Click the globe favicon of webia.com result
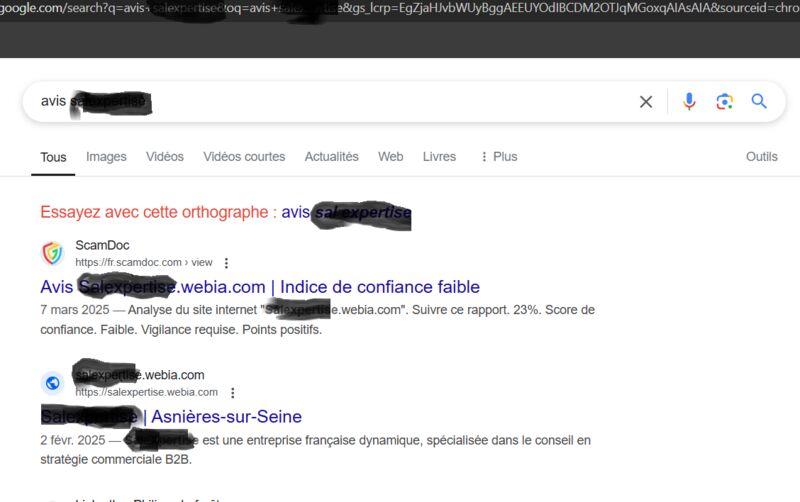Image resolution: width=800 pixels, height=502 pixels. click(53, 383)
